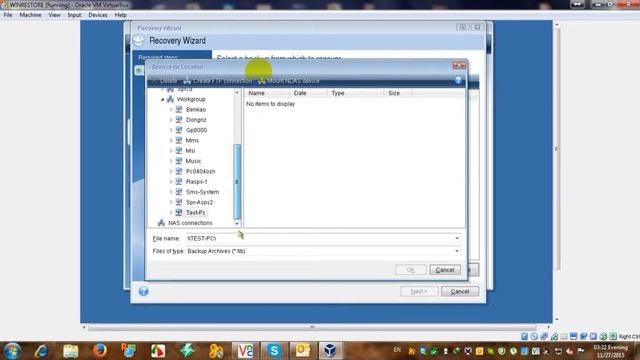The height and width of the screenshot is (360, 640).
Task: Select Msi in the network tree
Action: [x=190, y=151]
